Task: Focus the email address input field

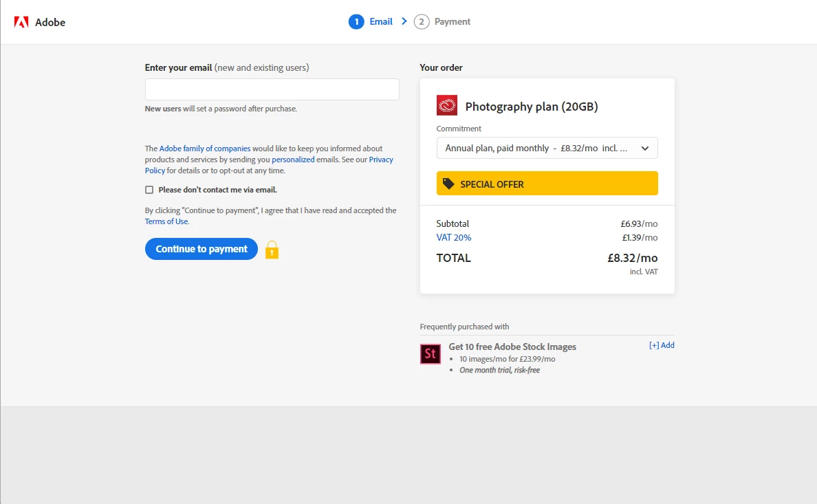Action: click(272, 89)
